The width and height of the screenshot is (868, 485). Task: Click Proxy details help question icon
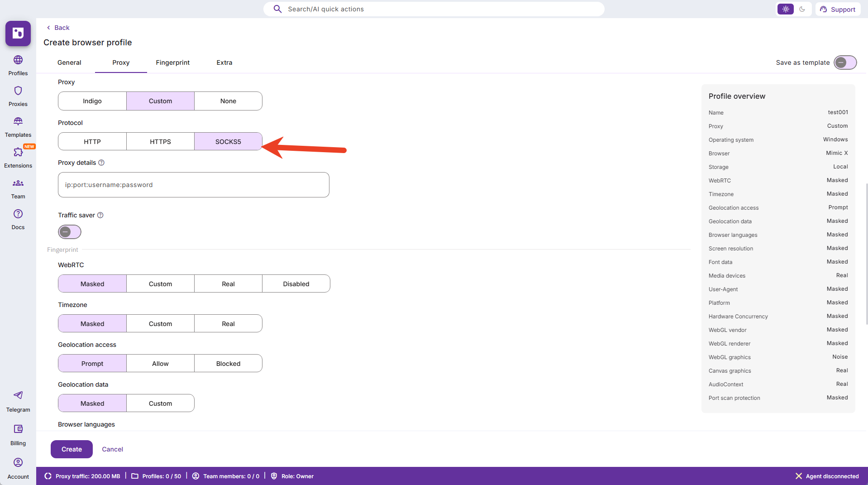(101, 163)
